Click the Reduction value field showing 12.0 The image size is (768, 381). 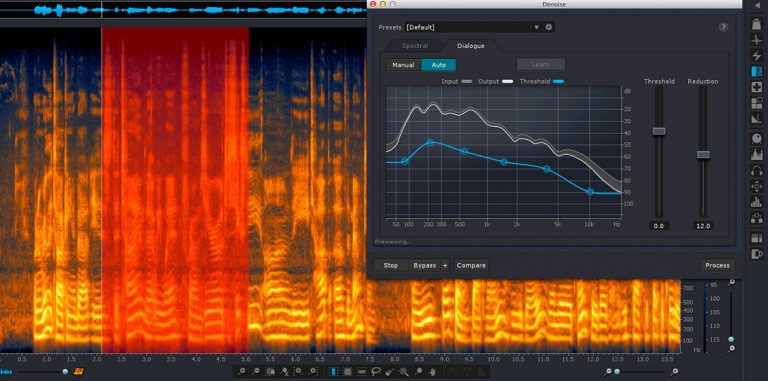pyautogui.click(x=703, y=226)
